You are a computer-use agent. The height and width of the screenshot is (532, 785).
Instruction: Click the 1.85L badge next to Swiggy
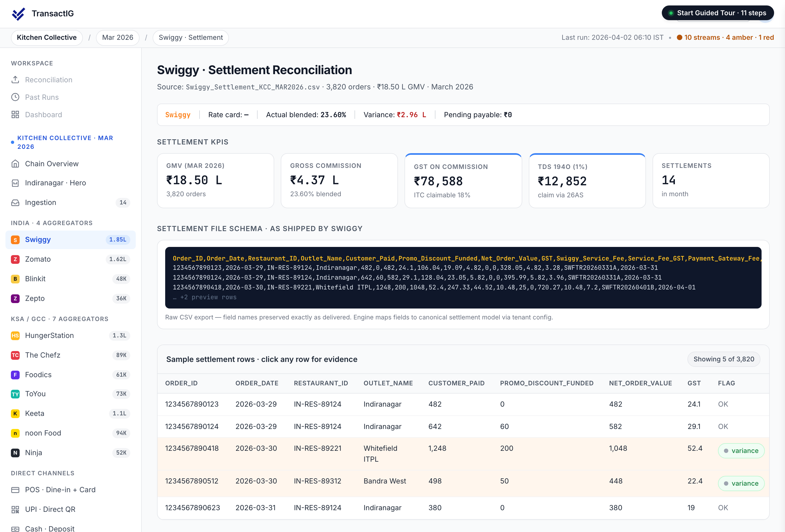[x=117, y=240]
